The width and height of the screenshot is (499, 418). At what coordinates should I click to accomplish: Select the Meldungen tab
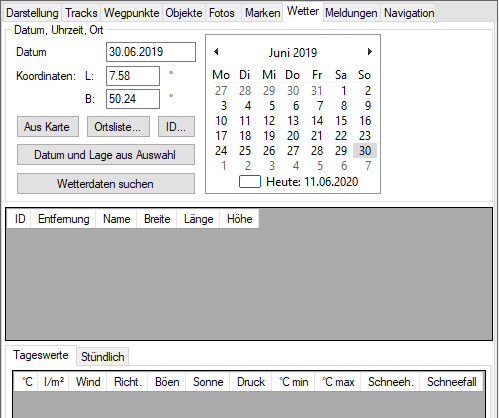click(351, 13)
